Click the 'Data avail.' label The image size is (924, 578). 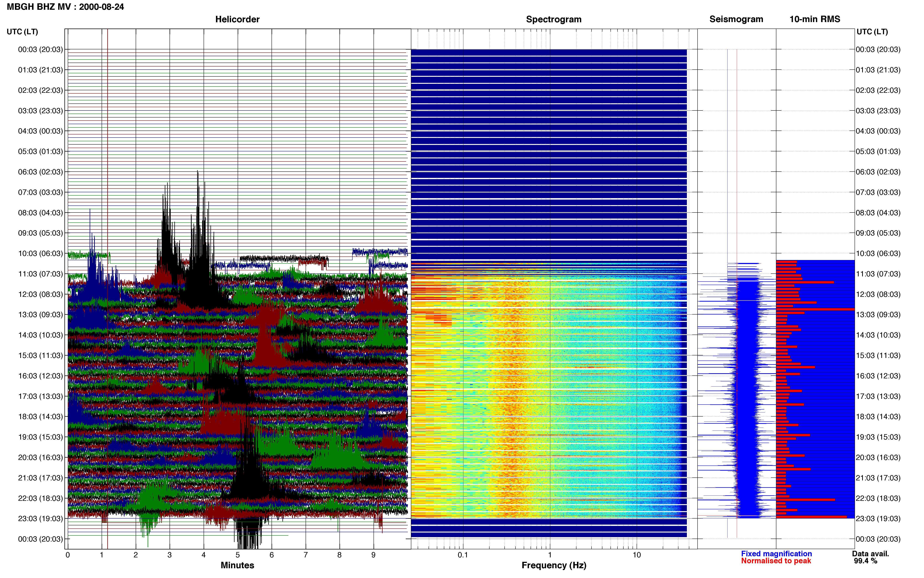(870, 554)
